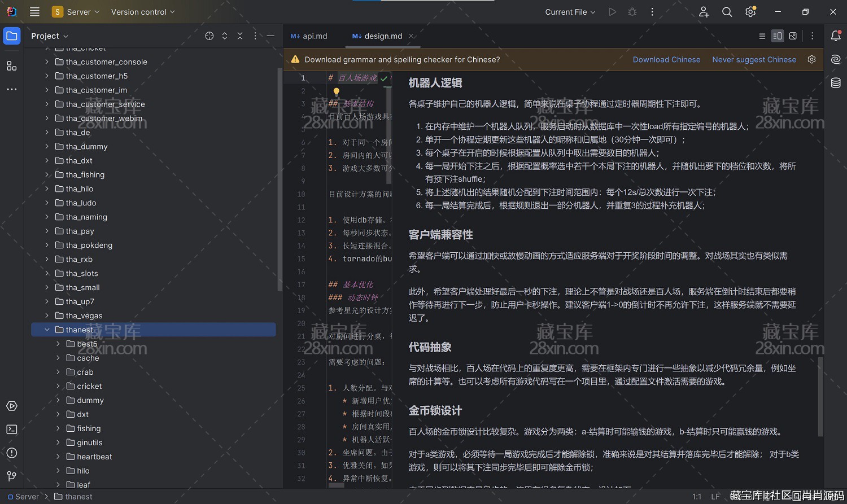
Task: Open Project panel options menu
Action: [255, 36]
